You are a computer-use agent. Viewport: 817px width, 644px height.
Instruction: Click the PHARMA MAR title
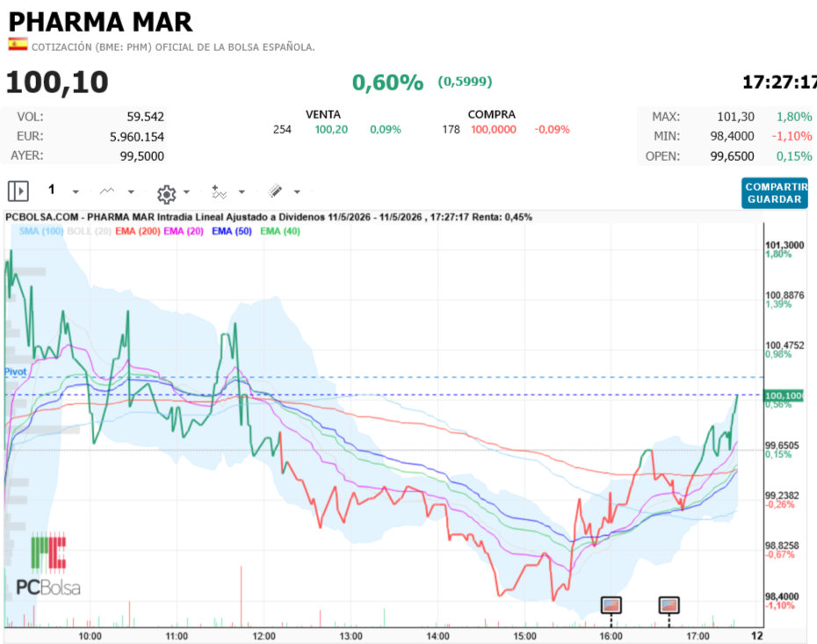[x=100, y=23]
